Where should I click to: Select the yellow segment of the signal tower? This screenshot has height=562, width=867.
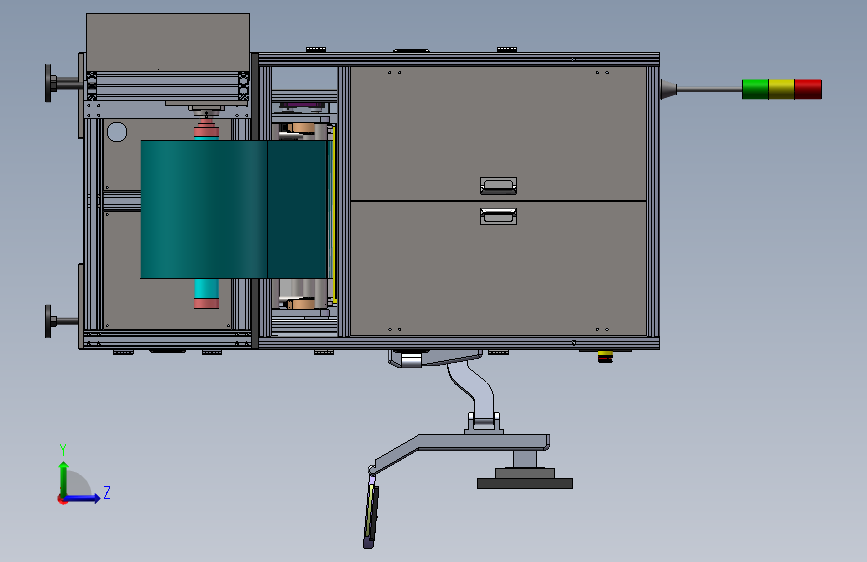click(x=781, y=89)
